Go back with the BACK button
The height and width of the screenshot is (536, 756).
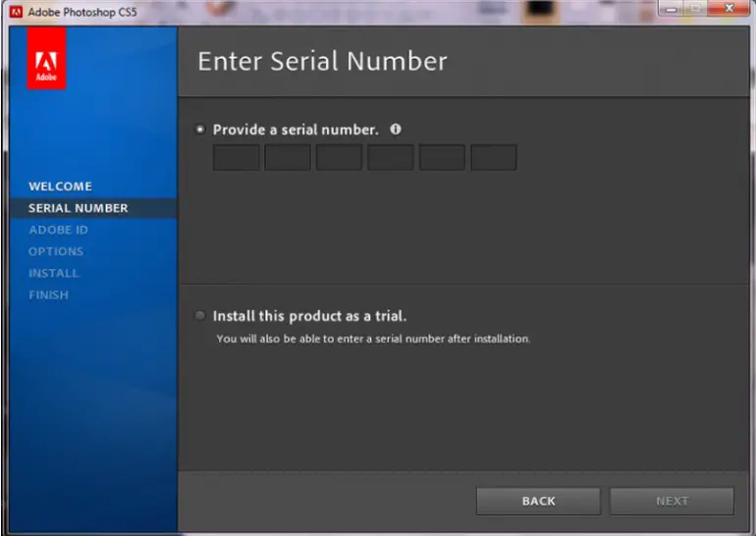tap(539, 502)
